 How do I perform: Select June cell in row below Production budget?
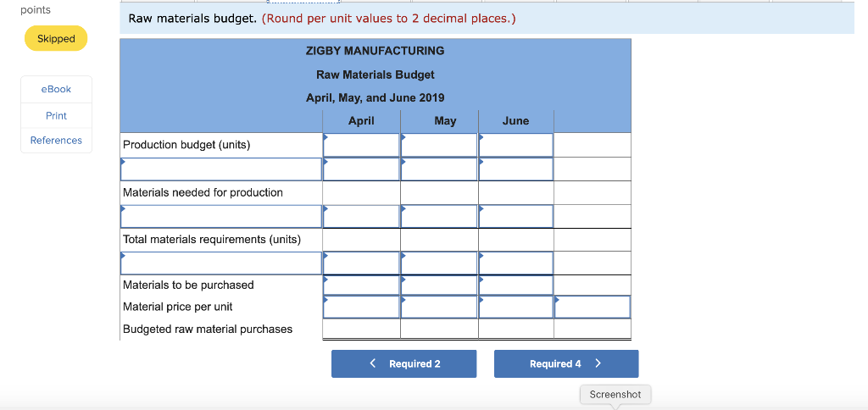point(516,169)
